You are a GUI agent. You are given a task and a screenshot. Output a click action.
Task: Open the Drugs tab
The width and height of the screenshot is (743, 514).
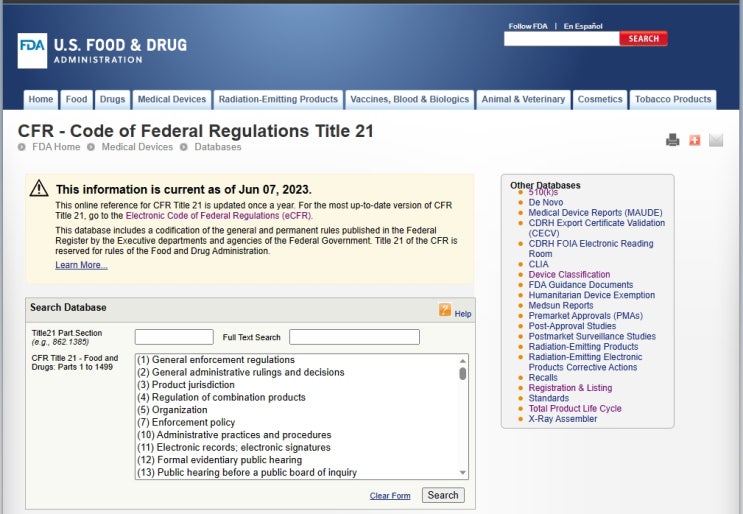(112, 99)
